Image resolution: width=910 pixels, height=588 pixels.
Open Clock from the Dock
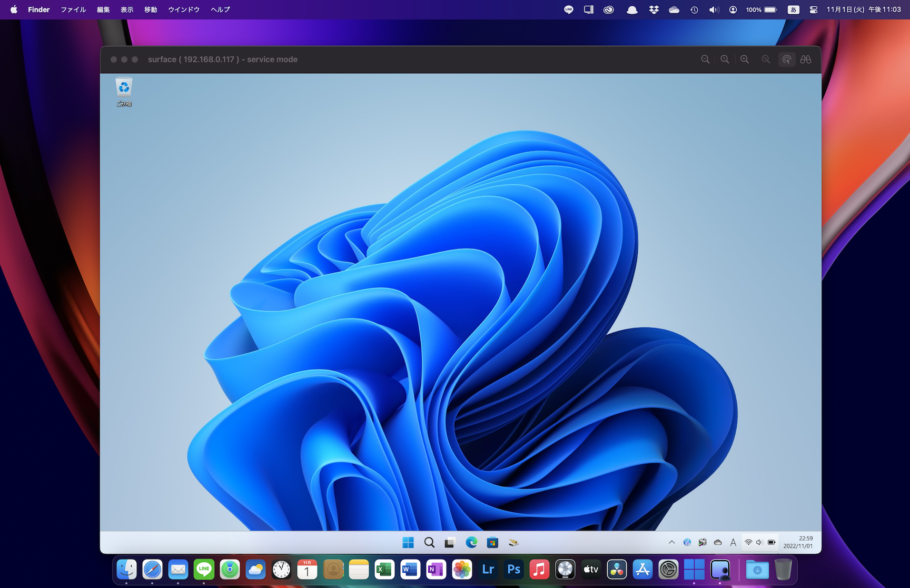[x=281, y=569]
